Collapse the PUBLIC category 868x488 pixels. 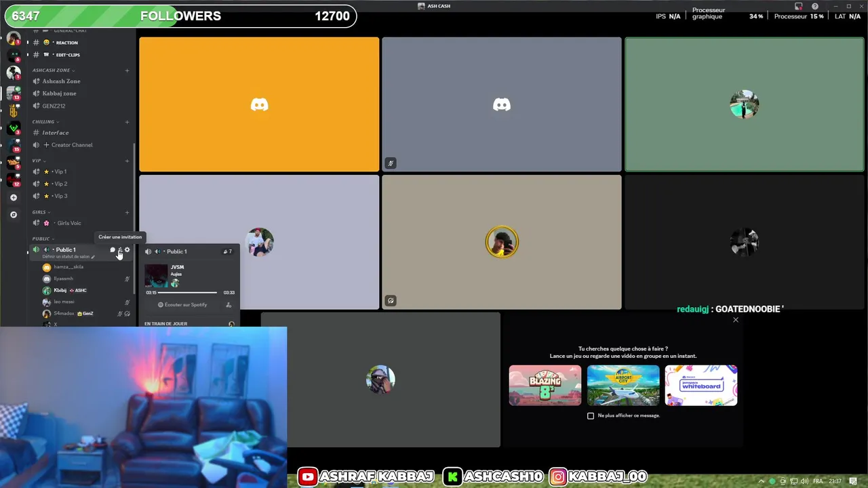pos(43,239)
